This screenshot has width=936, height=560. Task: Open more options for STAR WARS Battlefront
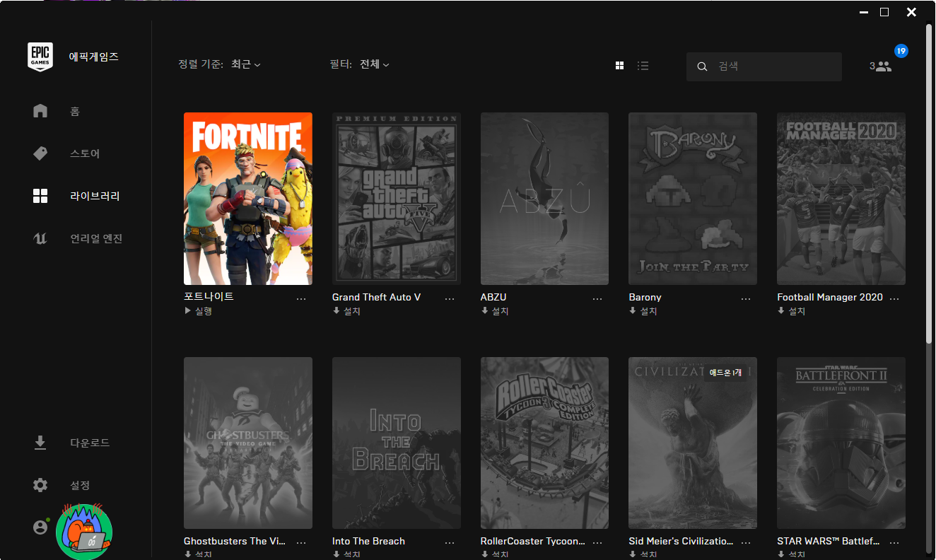pos(894,542)
